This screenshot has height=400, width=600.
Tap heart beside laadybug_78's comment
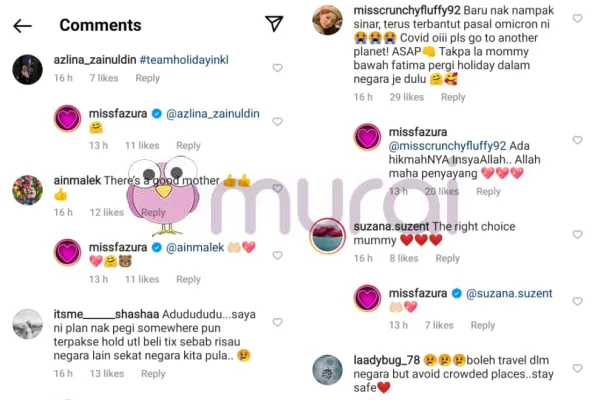[x=577, y=368]
